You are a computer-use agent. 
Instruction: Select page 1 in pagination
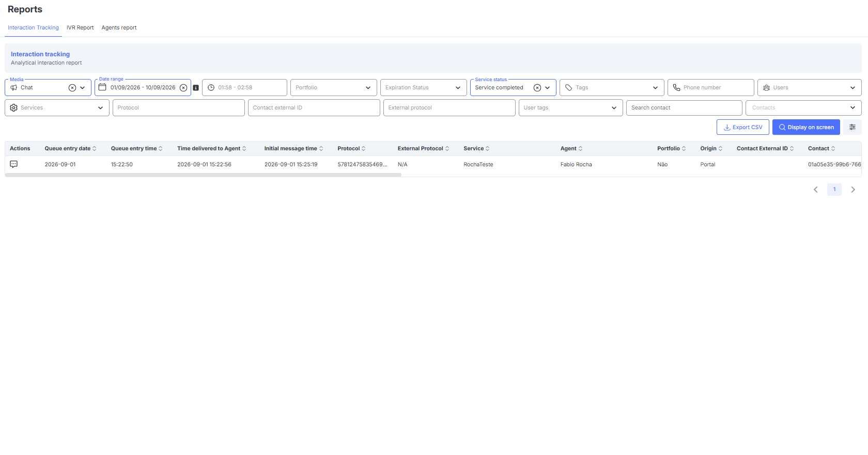tap(834, 190)
